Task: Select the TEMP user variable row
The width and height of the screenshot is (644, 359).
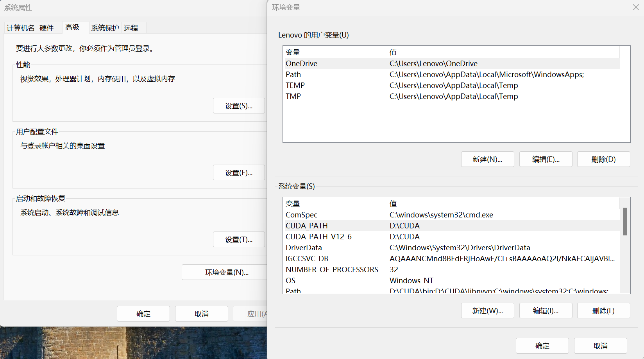Action: click(451, 85)
